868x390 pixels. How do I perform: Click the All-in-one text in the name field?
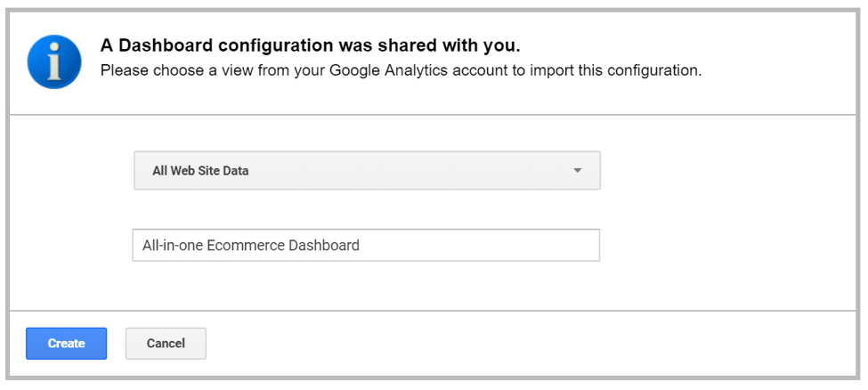[x=171, y=246]
